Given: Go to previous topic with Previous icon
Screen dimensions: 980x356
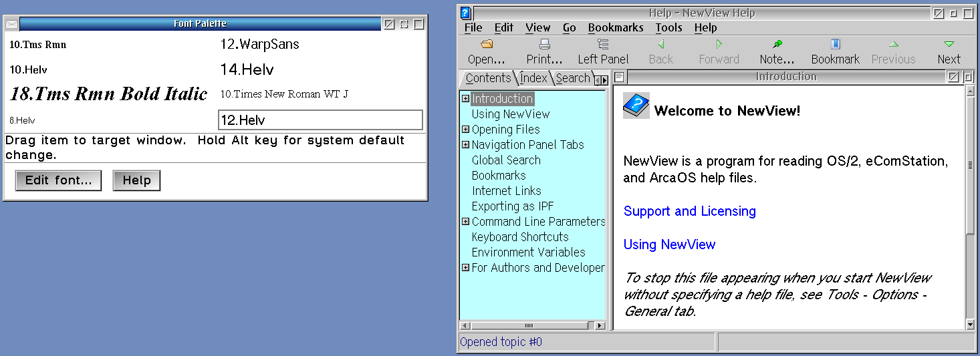Looking at the screenshot, I should tap(893, 45).
